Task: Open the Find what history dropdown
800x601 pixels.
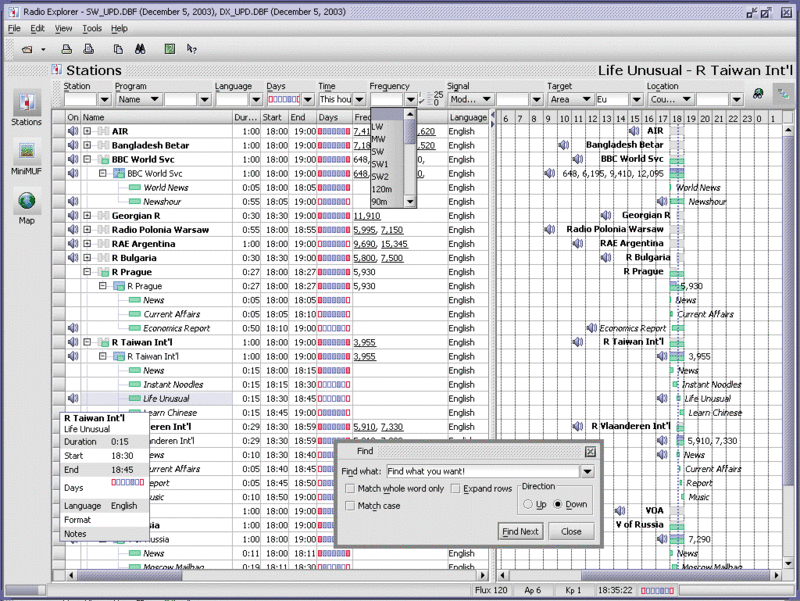Action: (587, 471)
